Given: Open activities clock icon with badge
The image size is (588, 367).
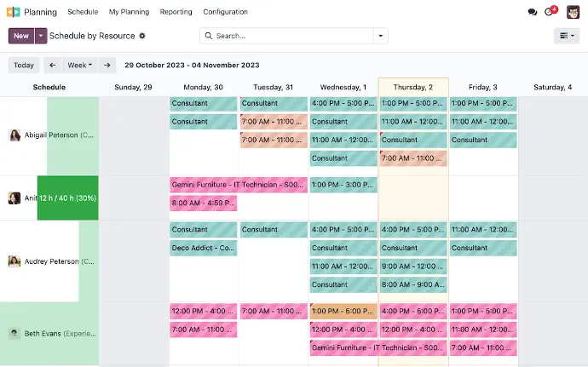Looking at the screenshot, I should coord(551,12).
